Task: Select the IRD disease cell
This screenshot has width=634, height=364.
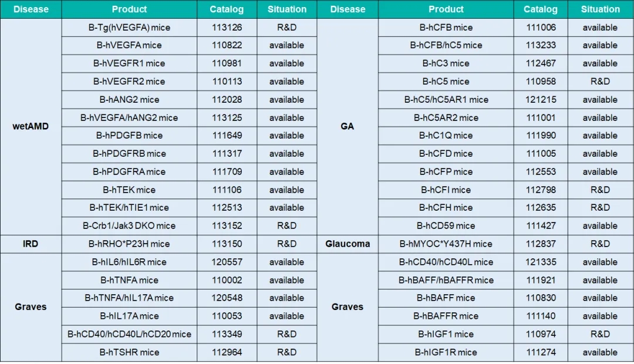Action: (x=31, y=244)
